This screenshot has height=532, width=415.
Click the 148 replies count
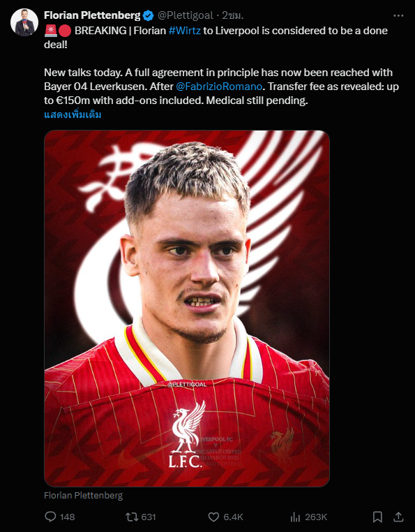67,517
